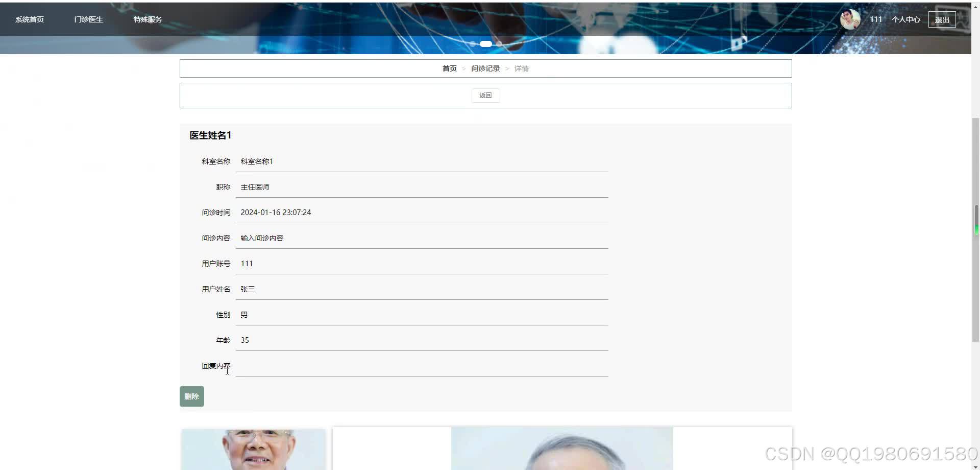Click the scrollbar down arrow

point(976,466)
